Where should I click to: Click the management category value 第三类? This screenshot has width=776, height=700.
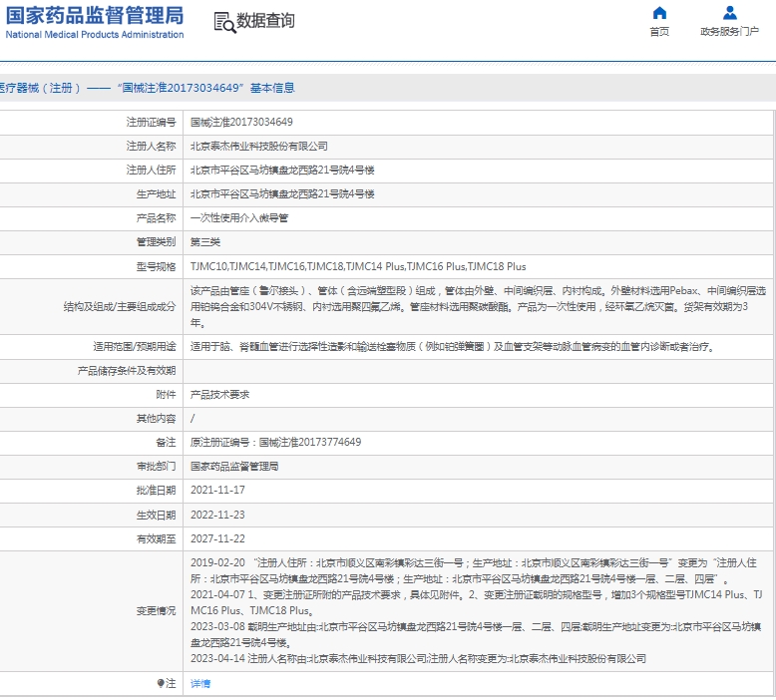pyautogui.click(x=204, y=241)
